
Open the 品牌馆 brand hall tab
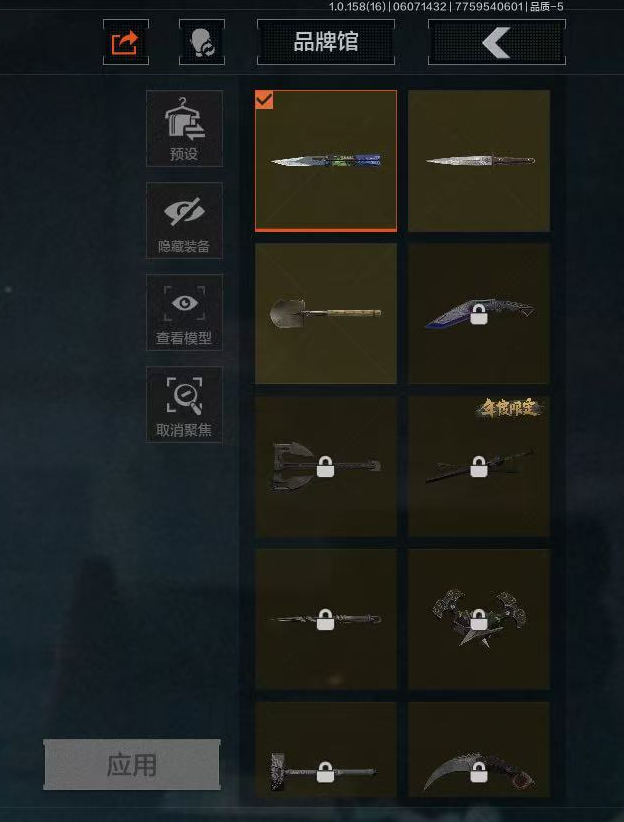coord(326,42)
